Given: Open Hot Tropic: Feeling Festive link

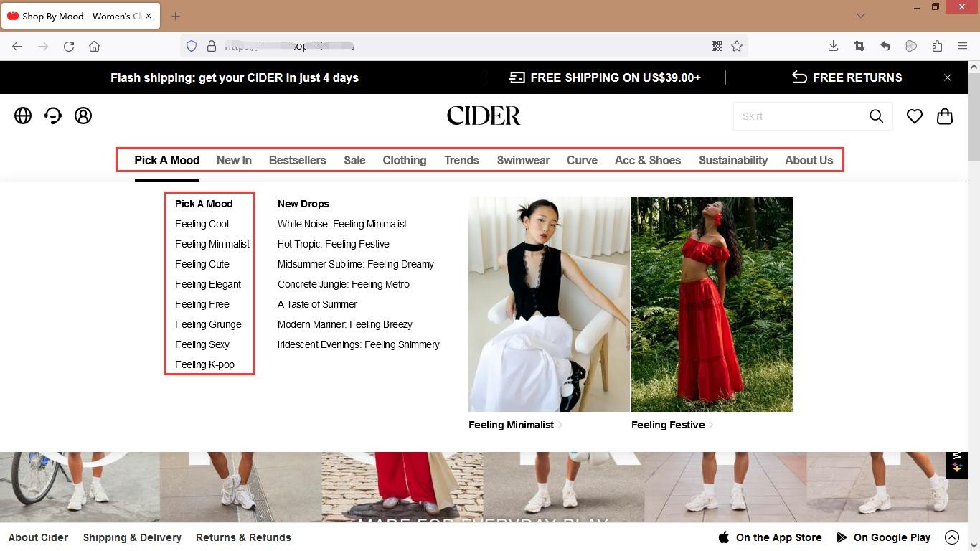Looking at the screenshot, I should tap(334, 244).
